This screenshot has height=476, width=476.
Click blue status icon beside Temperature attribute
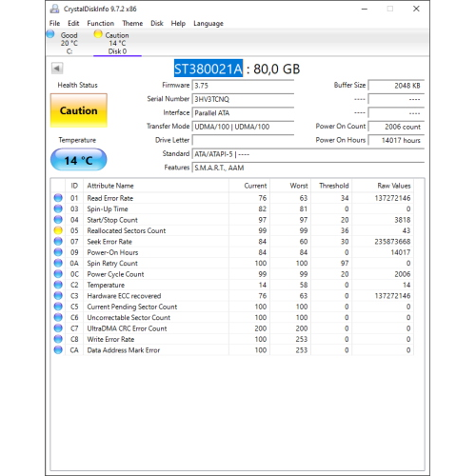(58, 285)
